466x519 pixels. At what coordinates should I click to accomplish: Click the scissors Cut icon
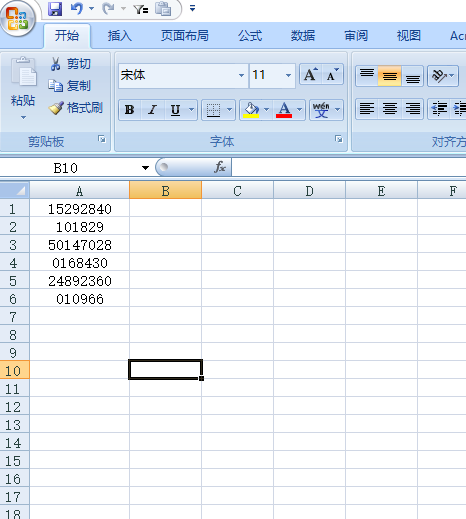pyautogui.click(x=56, y=64)
